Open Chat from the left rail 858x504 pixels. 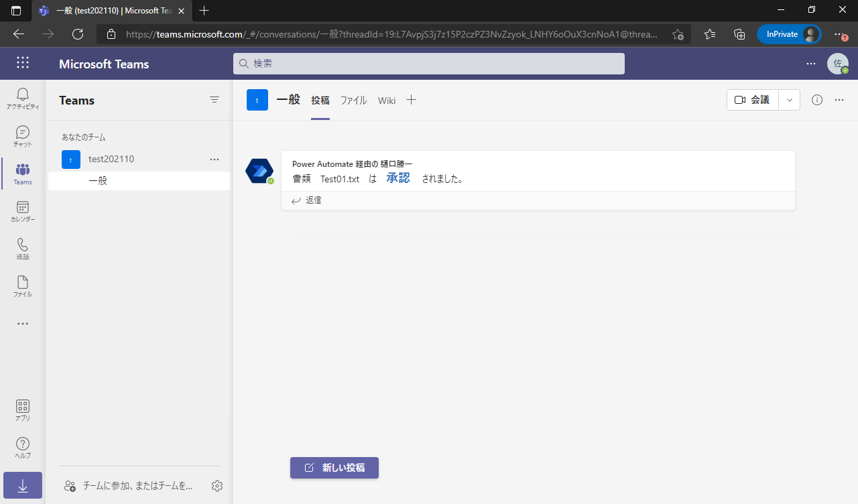pos(23,136)
